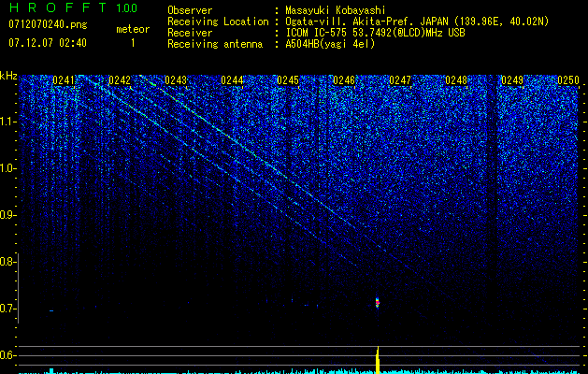Viewport: 588px width, 374px height.
Task: Select the file name 0712070240.png
Action: 48,25
